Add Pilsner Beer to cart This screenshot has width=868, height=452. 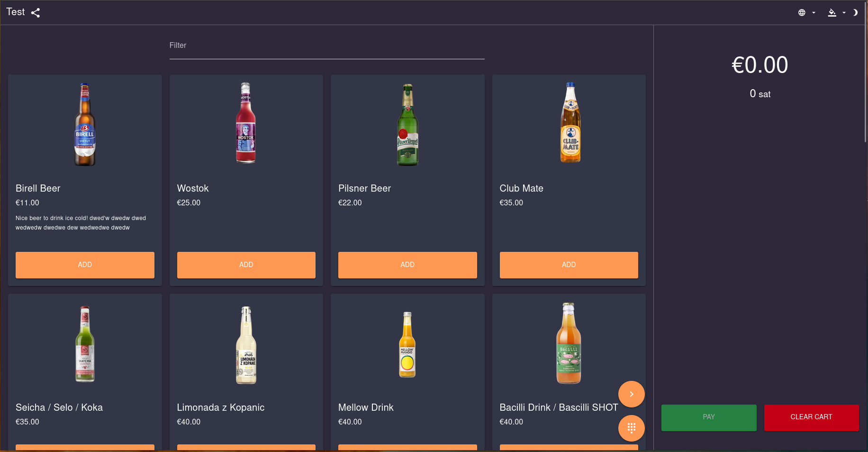point(407,265)
